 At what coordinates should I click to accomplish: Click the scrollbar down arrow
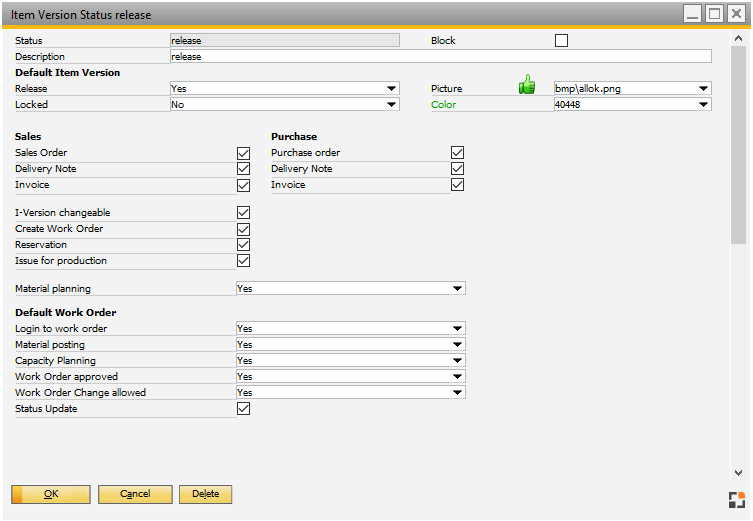(x=738, y=472)
